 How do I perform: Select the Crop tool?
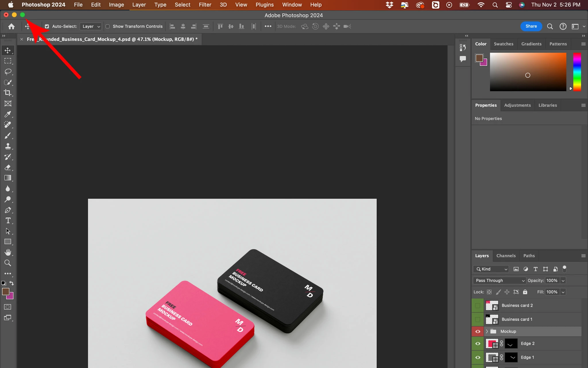[x=8, y=93]
